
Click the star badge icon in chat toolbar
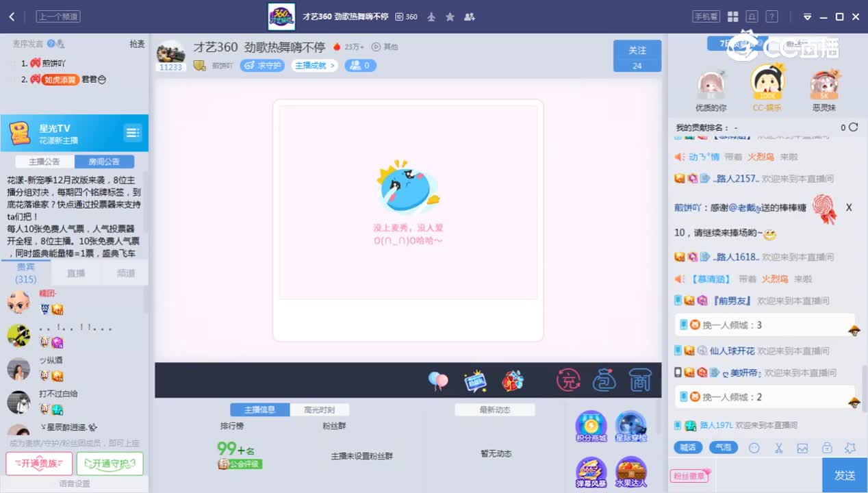(850, 448)
